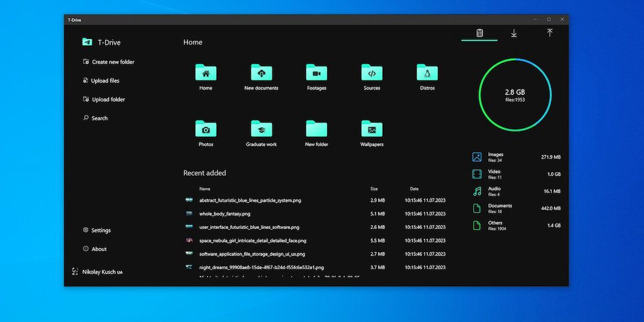
Task: Click the 5.5 MB size value
Action: click(377, 241)
